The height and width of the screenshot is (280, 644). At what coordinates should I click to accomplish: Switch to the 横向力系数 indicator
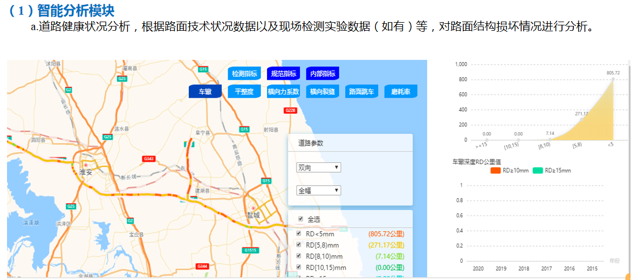283,92
